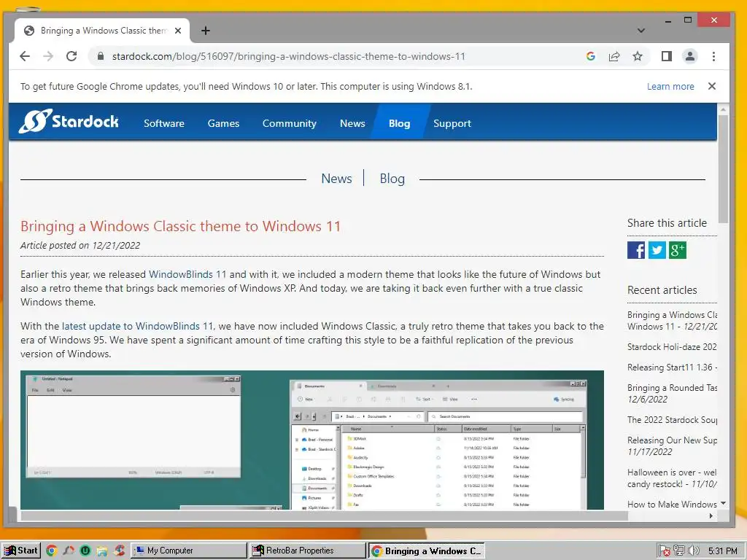Open the Chrome side panel icon
The image size is (747, 560).
[x=667, y=56]
